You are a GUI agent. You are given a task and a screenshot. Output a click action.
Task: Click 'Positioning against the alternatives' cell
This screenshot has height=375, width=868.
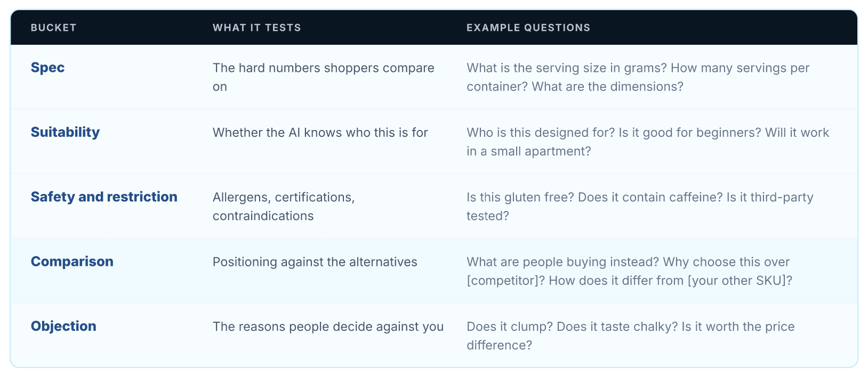315,262
